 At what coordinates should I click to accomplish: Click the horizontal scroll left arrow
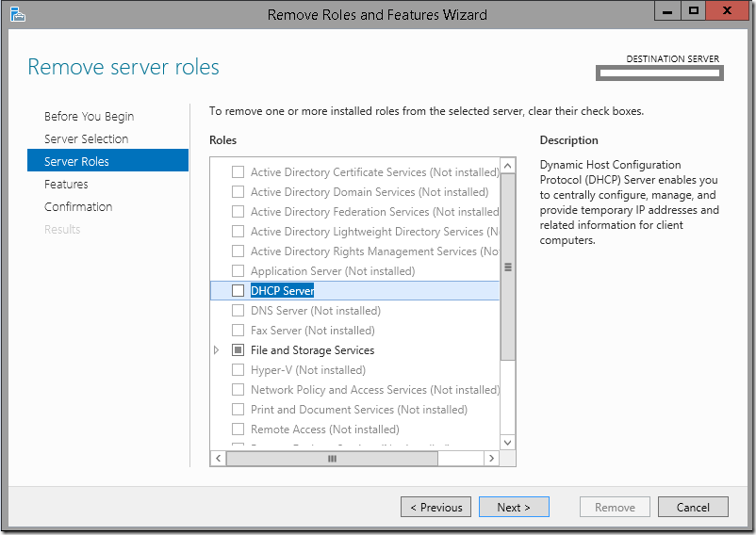pyautogui.click(x=219, y=458)
